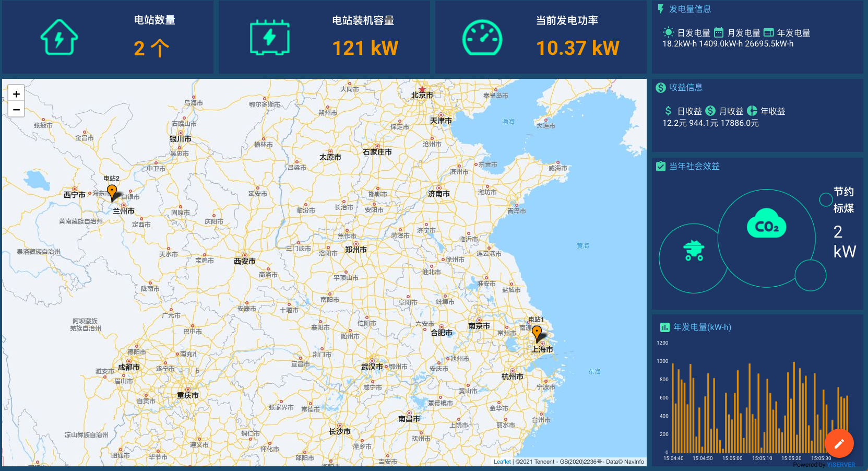Click the installed capacity battery icon

point(269,38)
